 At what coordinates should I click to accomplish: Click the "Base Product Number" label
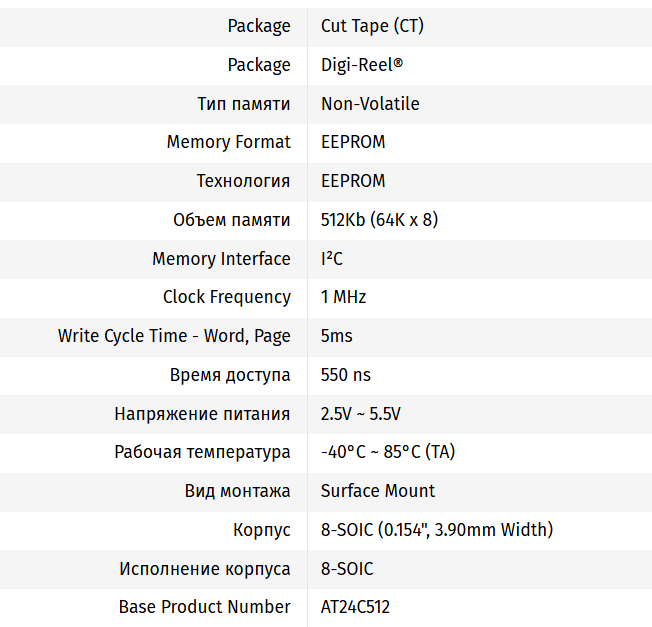pos(204,607)
